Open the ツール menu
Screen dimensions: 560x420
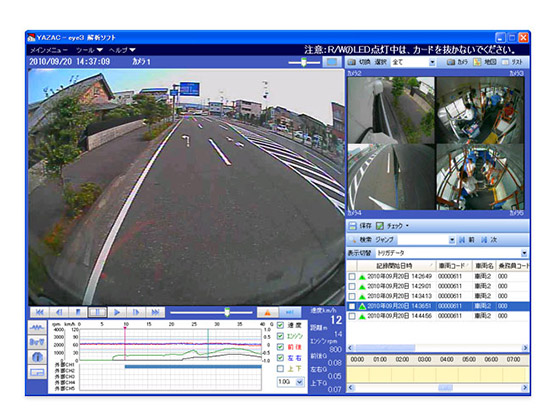[89, 50]
